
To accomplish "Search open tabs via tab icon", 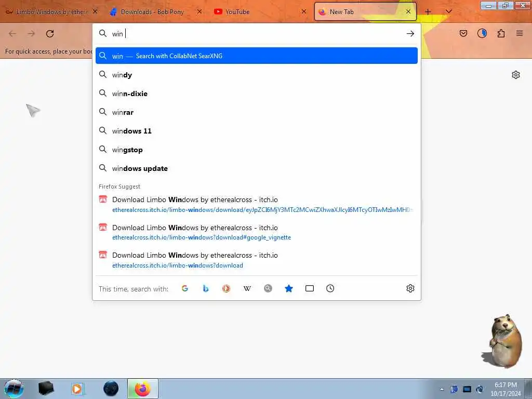I will [x=310, y=288].
